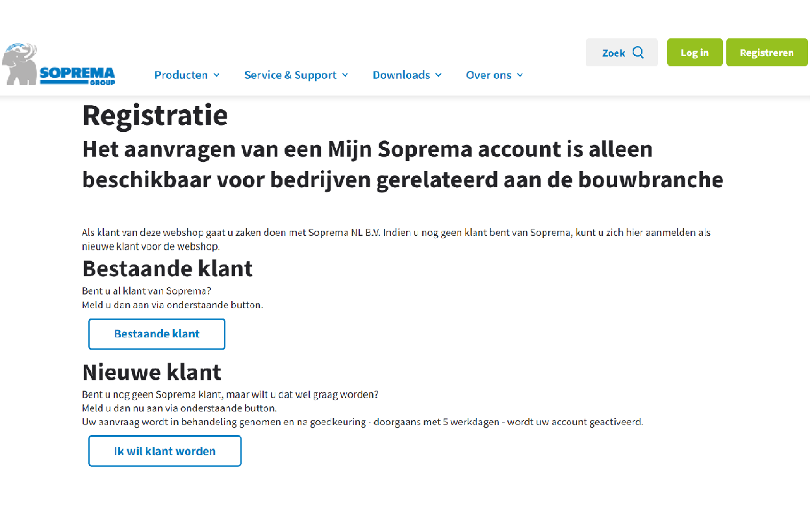Click the line 'Meld u dan aan via onderstaande button.'
The width and height of the screenshot is (812, 520).
click(x=173, y=305)
